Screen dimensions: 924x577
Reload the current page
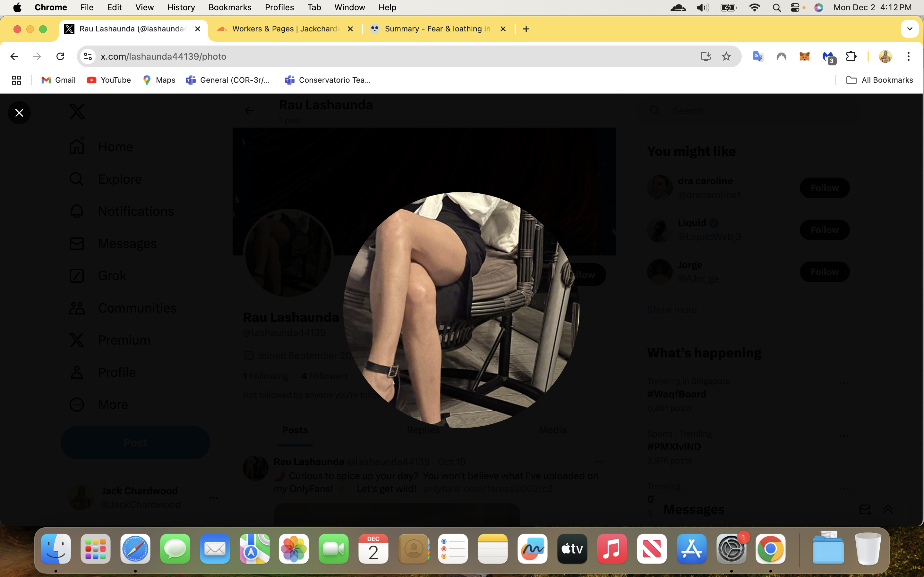point(60,56)
